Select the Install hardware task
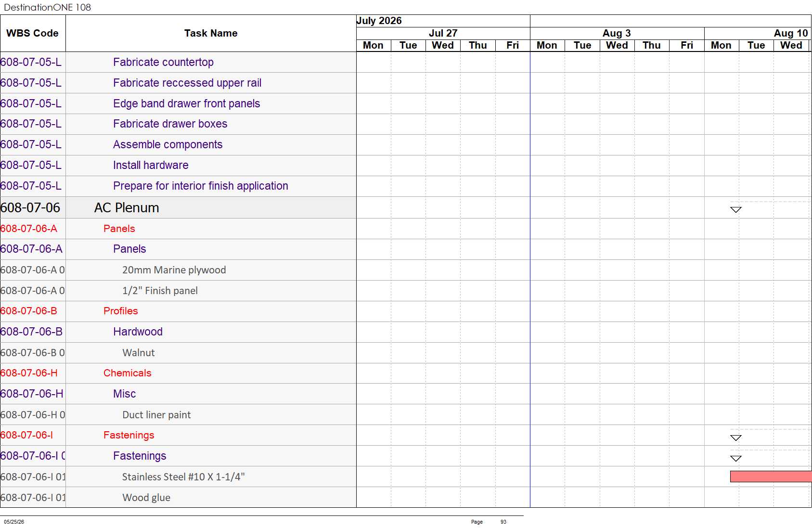Viewport: 812px width, 528px height. click(151, 165)
